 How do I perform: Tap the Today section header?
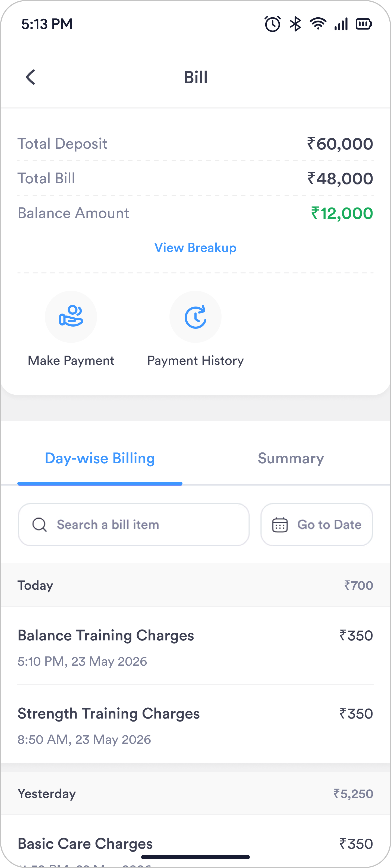coord(195,585)
